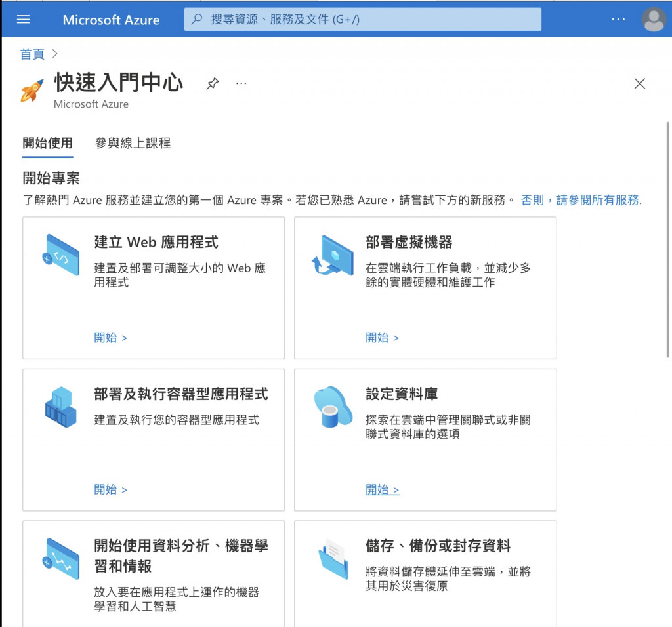Open the top bar ellipsis menu
672x627 pixels.
click(618, 19)
